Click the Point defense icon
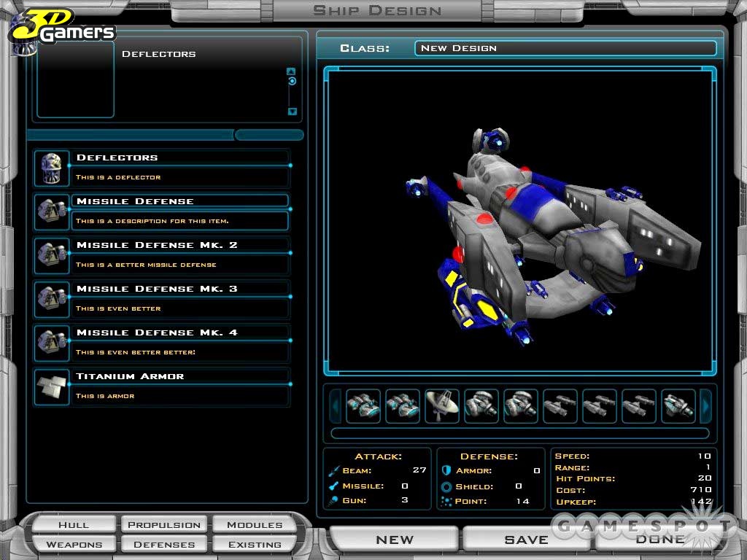747x560 pixels. tap(446, 501)
